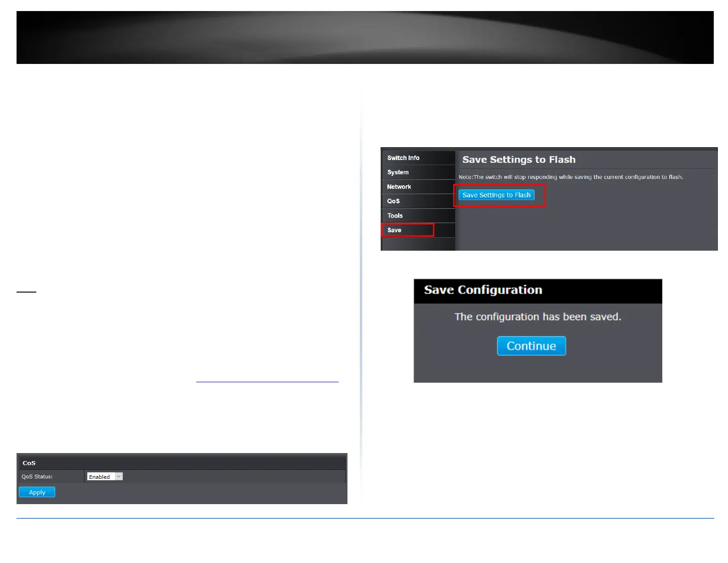Screen dimensions: 728x563
Task: Click the Save Settings to Flash button
Action: tap(496, 195)
